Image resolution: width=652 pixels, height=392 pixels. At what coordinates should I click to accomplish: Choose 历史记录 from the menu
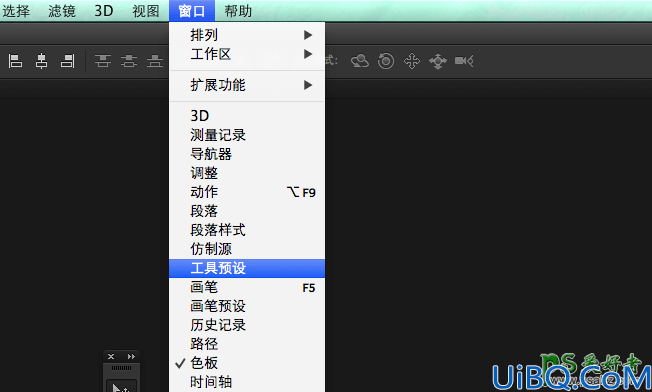(247, 325)
